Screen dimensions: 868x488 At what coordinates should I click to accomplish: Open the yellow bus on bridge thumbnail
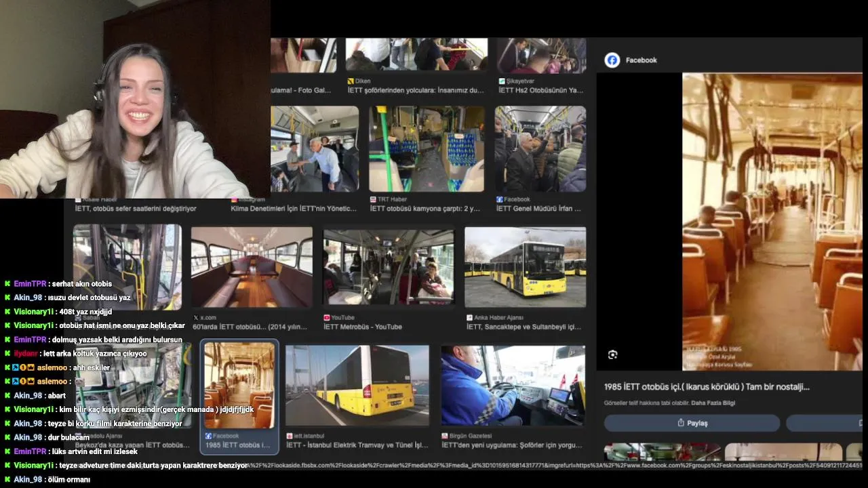pos(357,386)
